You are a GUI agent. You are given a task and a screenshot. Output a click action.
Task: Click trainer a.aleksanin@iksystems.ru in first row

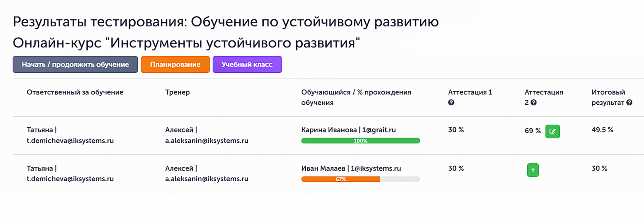tap(206, 141)
